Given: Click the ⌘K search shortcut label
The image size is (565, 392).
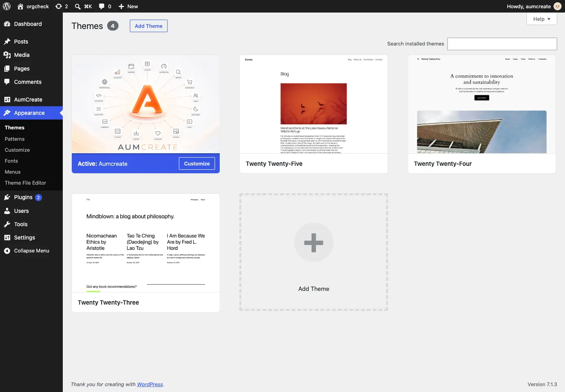Looking at the screenshot, I should point(88,6).
